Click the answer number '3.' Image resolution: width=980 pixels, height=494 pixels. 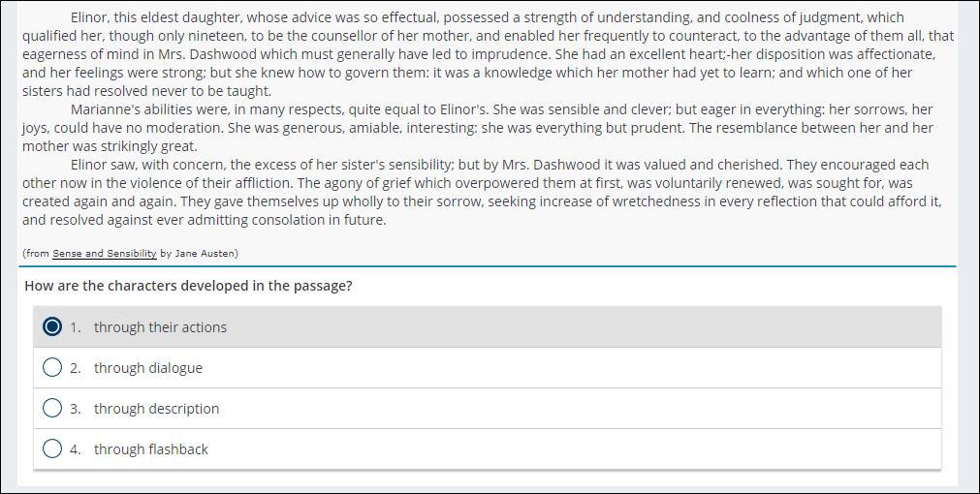(x=76, y=409)
